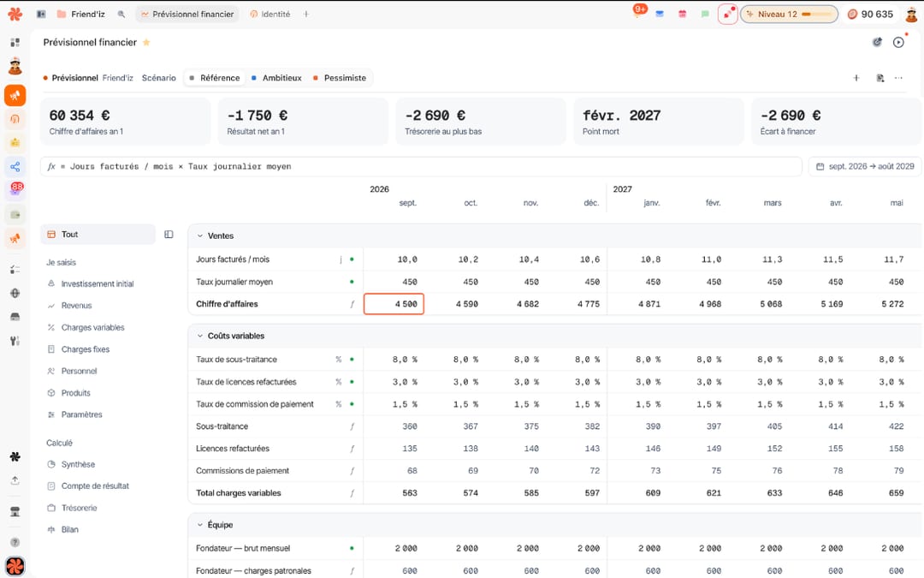Go to Charges variables
The height and width of the screenshot is (578, 924).
pyautogui.click(x=92, y=327)
